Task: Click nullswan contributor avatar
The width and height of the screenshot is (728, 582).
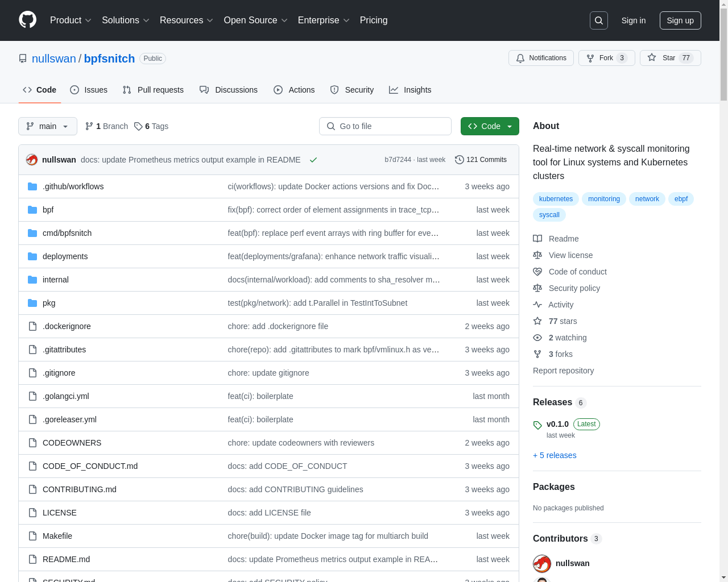Action: [542, 564]
